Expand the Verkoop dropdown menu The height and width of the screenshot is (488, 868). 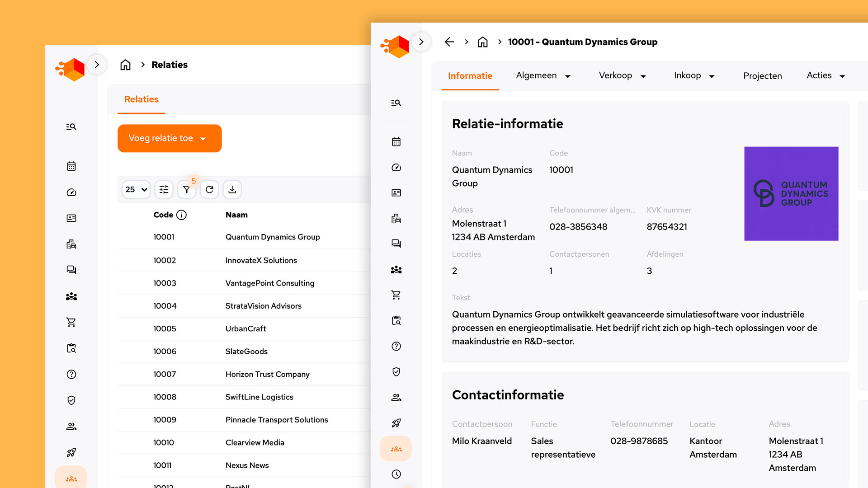click(623, 75)
